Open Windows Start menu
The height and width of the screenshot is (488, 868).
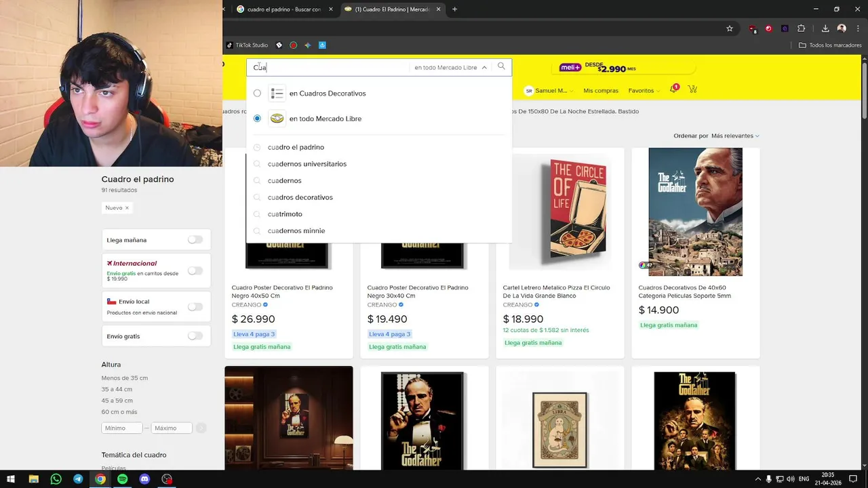[11, 479]
